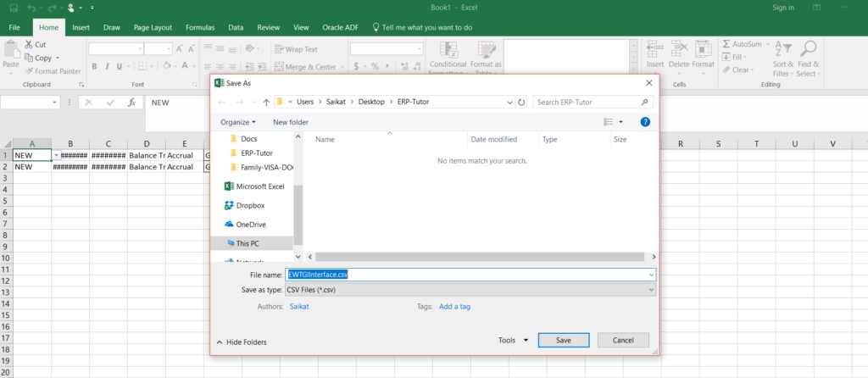
Task: Click the Up folder arrow in Save As
Action: tap(266, 102)
